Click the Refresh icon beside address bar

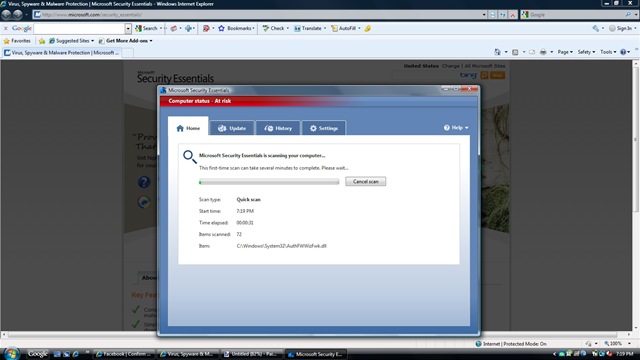(503, 15)
